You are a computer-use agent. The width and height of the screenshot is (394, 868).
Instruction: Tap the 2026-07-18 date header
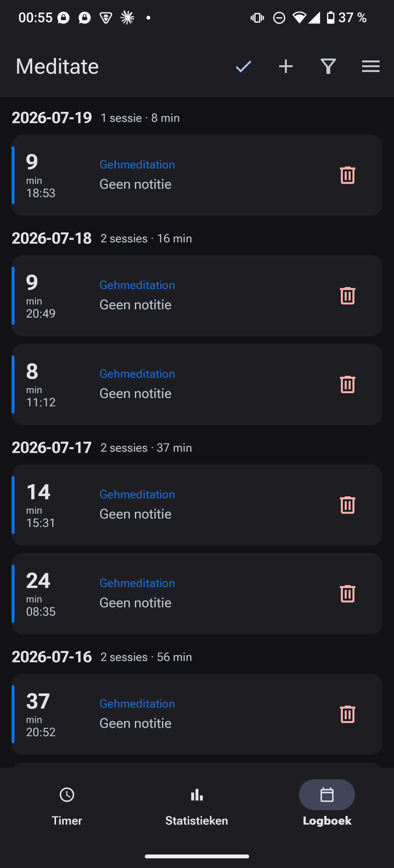pos(52,238)
